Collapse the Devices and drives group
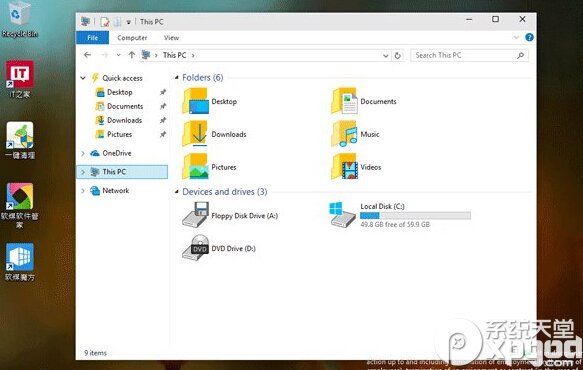Viewport: 583px width, 370px height. coord(177,192)
